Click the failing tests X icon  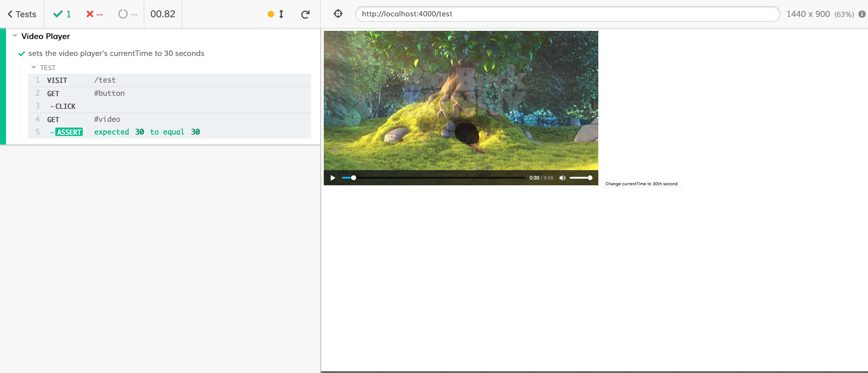90,14
